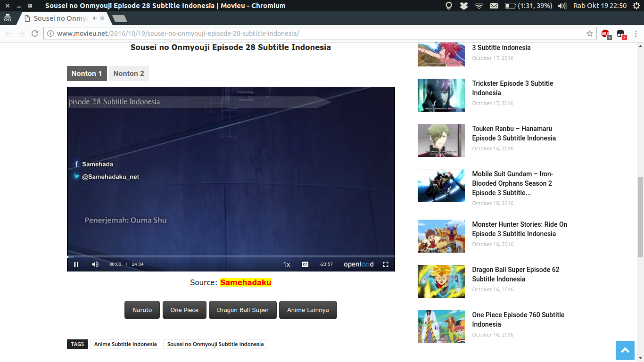
Task: Open the Wi-Fi network indicator
Action: pos(479,6)
